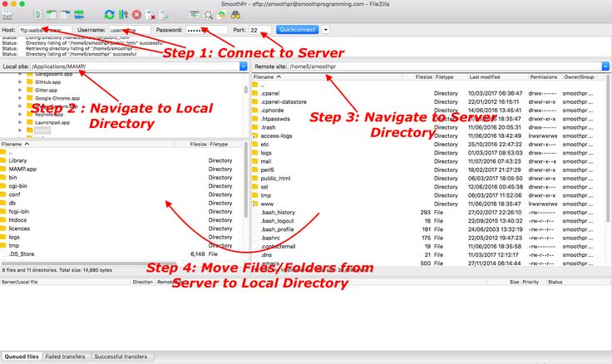612x364 pixels.
Task: Open the Remote site path dropdown
Action: 605,66
